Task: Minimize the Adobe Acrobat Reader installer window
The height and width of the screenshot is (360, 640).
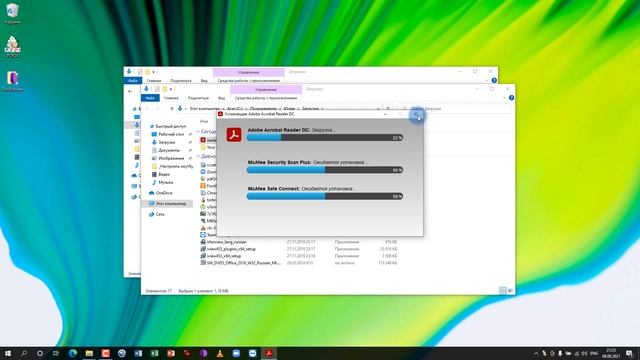Action: [385, 114]
